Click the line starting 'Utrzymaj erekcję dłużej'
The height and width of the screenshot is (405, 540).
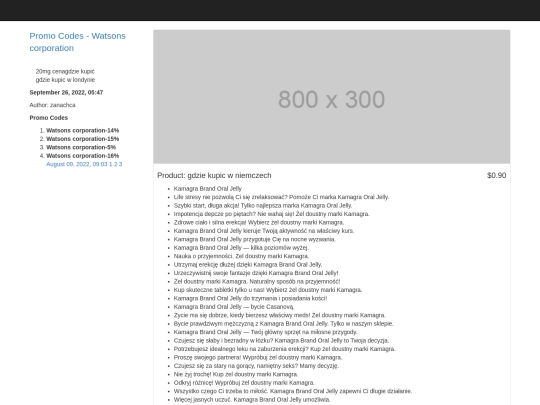[x=248, y=264]
